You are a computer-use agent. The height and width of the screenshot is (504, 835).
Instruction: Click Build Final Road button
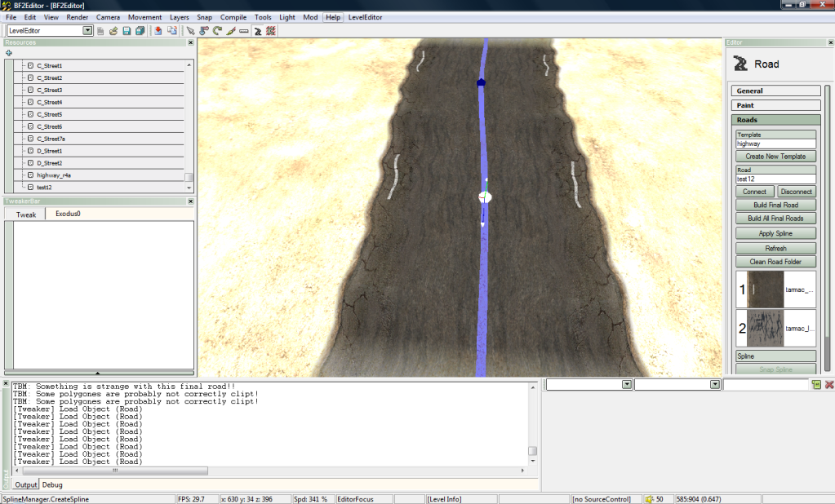pyautogui.click(x=775, y=205)
